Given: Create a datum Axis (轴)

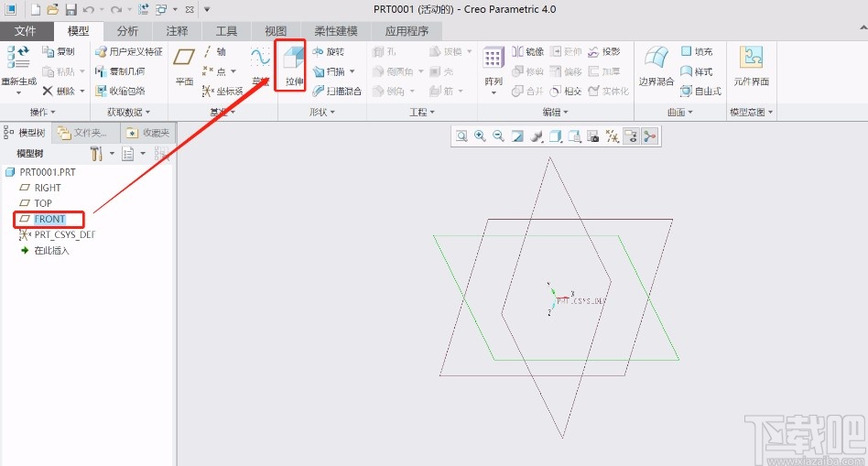Looking at the screenshot, I should (x=214, y=51).
